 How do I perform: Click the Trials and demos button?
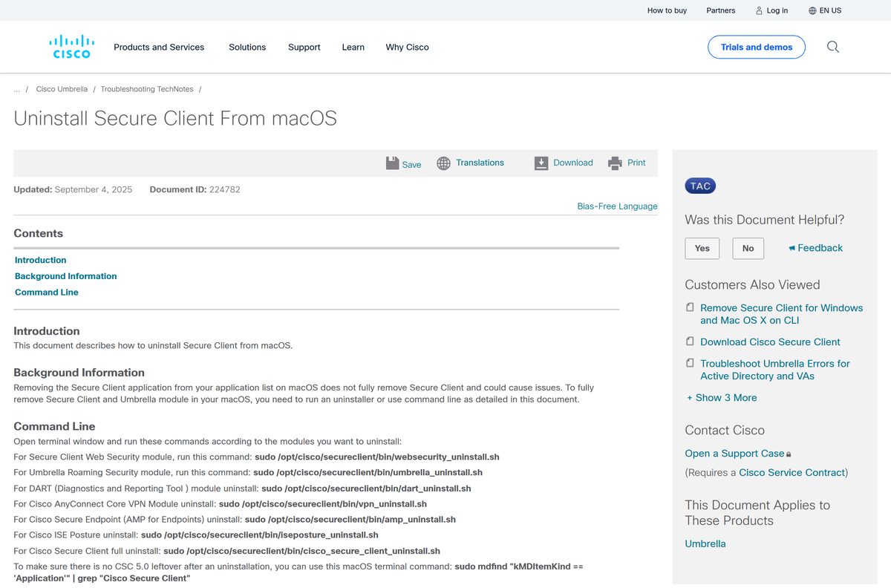(757, 47)
